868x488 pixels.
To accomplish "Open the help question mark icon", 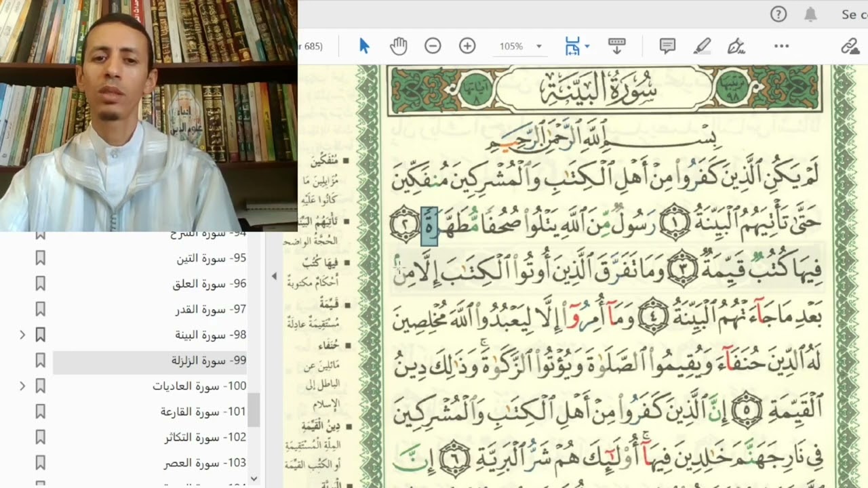I will pos(778,14).
